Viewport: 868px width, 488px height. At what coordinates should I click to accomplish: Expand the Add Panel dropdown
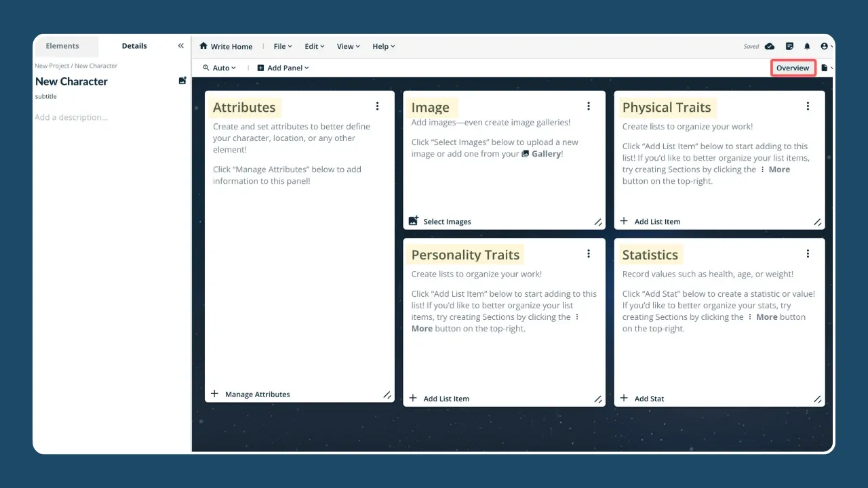(x=283, y=68)
